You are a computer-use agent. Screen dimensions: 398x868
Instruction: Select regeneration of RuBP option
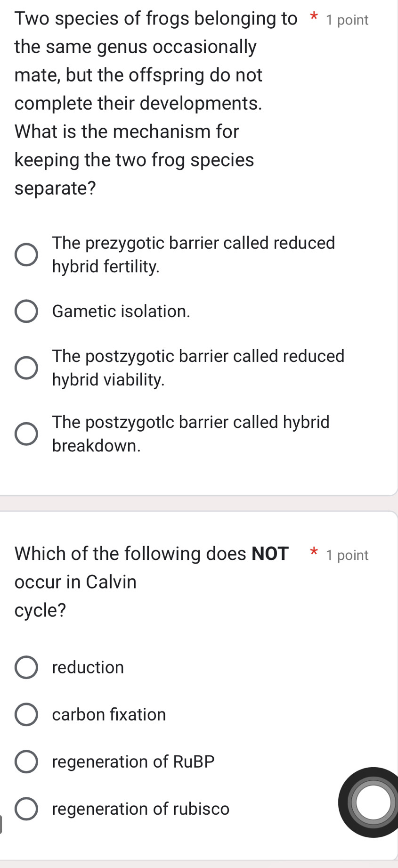[x=26, y=762]
